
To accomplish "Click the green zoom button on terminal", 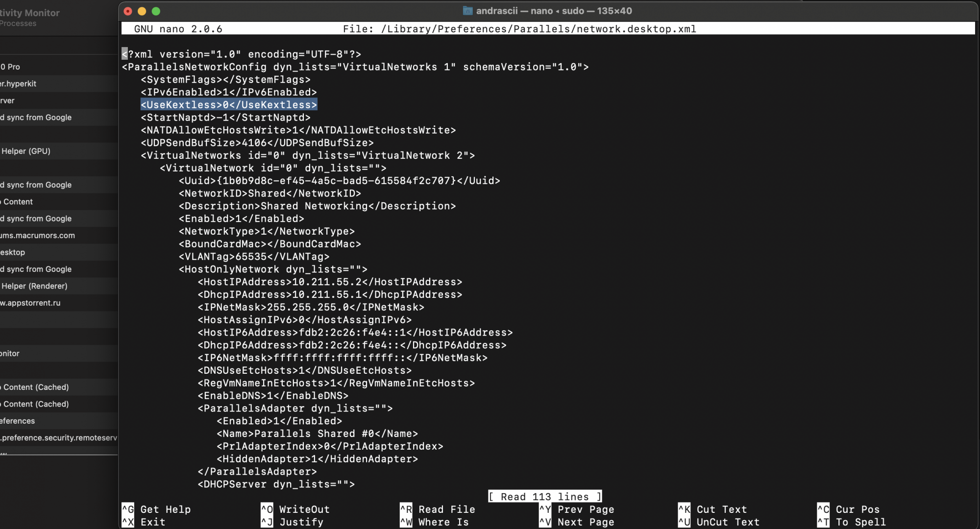I will [x=156, y=11].
